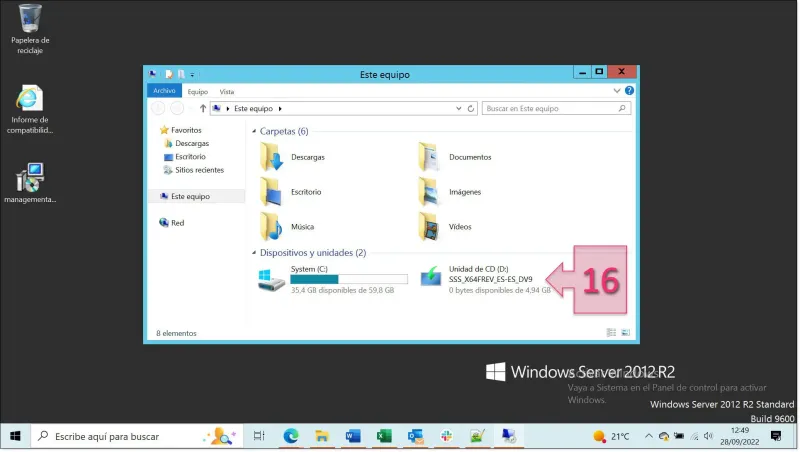Collapse the Carpetas (6) group
The image size is (800, 452).
pos(253,131)
